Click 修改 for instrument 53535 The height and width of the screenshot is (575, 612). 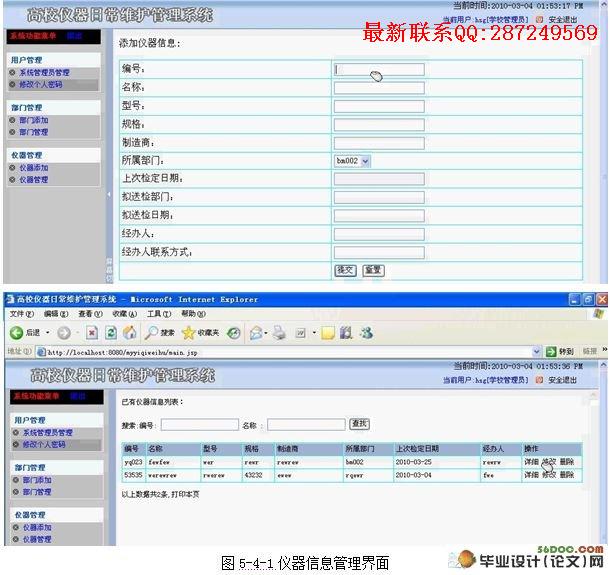tap(549, 475)
